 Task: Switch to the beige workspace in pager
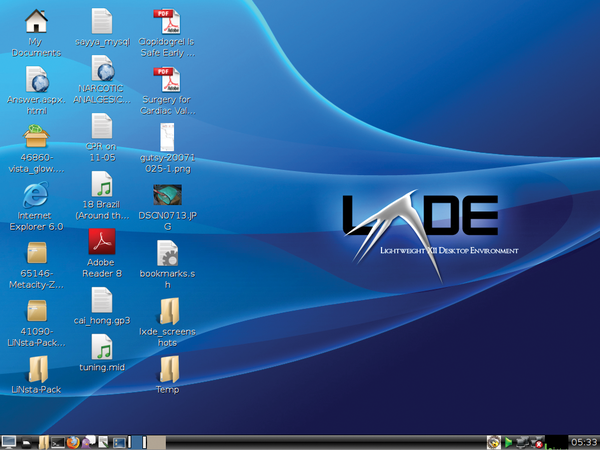coord(157,442)
